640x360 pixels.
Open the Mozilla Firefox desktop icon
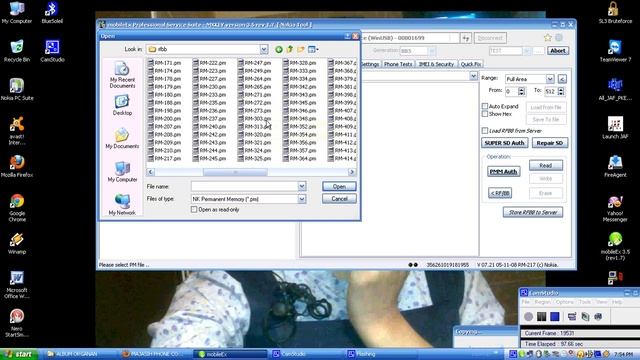tap(17, 166)
